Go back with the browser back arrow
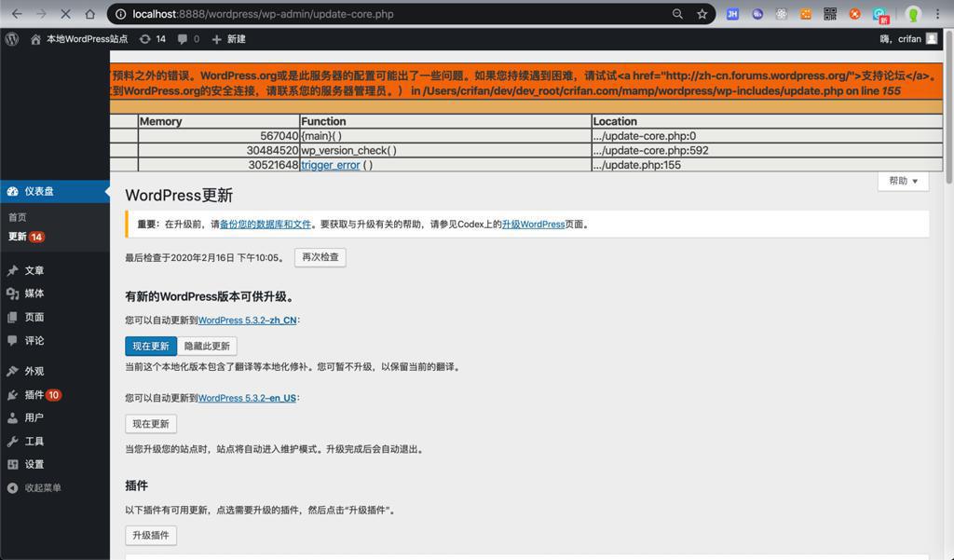This screenshot has width=954, height=560. [x=17, y=14]
